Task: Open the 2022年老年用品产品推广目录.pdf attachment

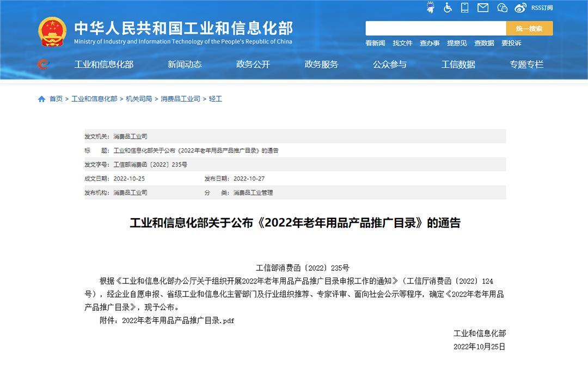Action: tap(178, 321)
